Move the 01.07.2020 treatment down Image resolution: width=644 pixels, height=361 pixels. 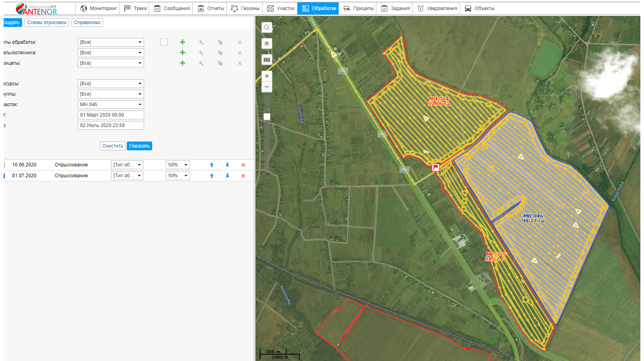pos(227,176)
